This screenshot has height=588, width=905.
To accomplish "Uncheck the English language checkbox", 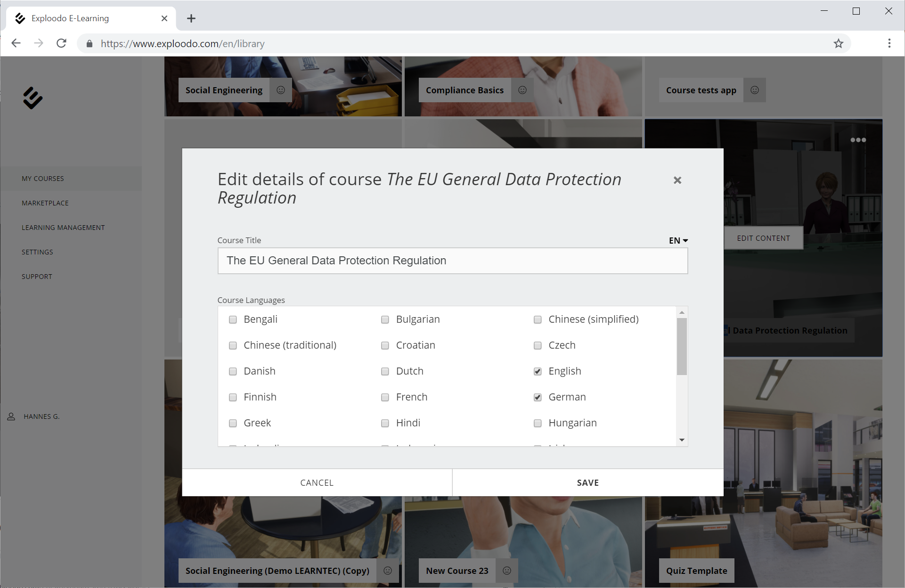I will 538,371.
